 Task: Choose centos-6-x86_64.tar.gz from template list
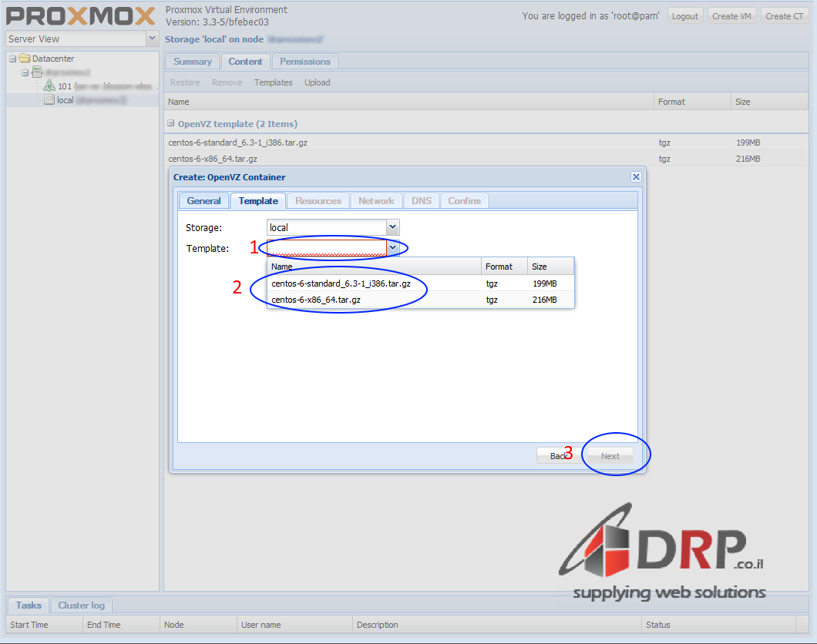click(316, 300)
